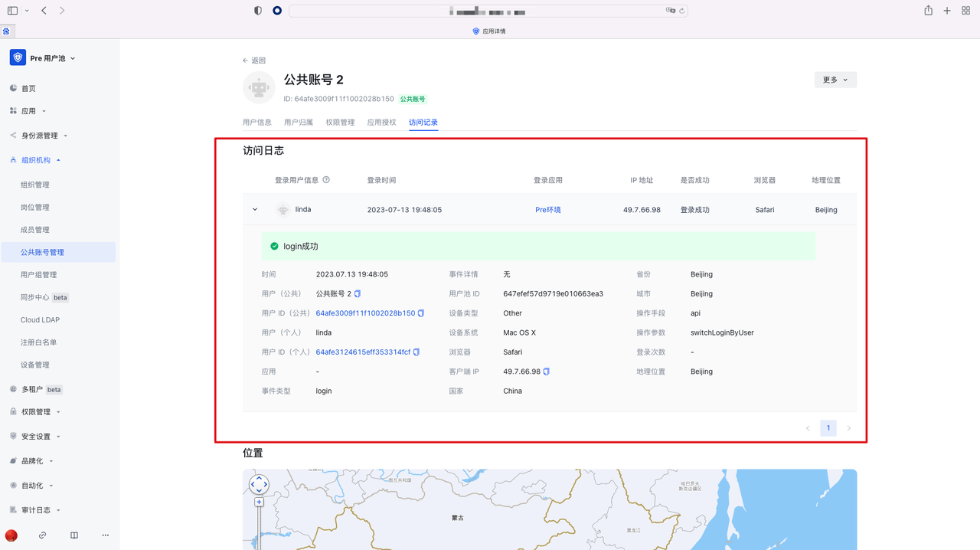Open Safari share icon in toolbar
Screen dimensions: 980x550
(928, 11)
